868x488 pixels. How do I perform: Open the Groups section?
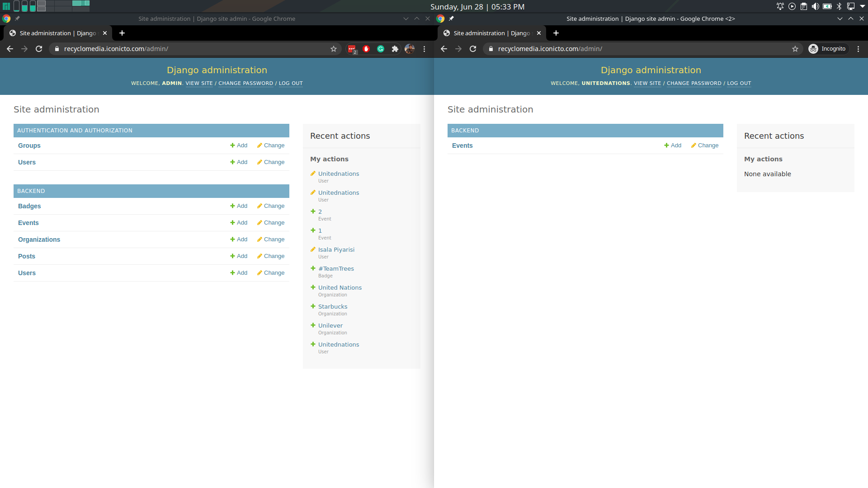point(28,145)
